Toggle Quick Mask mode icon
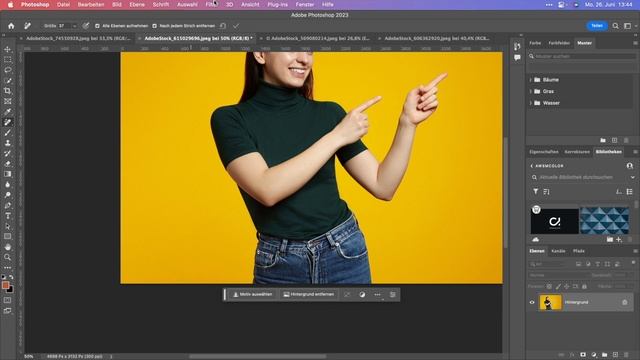The height and width of the screenshot is (360, 640). pyautogui.click(x=8, y=300)
